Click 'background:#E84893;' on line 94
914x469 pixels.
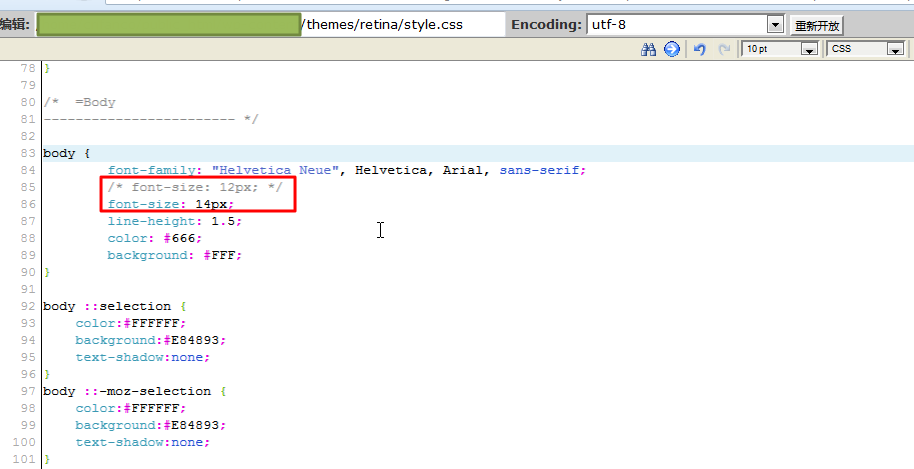150,340
